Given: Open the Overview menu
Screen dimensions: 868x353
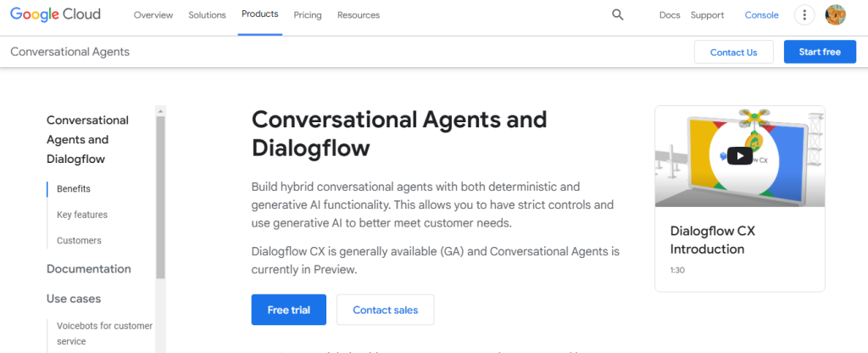Looking at the screenshot, I should (153, 15).
